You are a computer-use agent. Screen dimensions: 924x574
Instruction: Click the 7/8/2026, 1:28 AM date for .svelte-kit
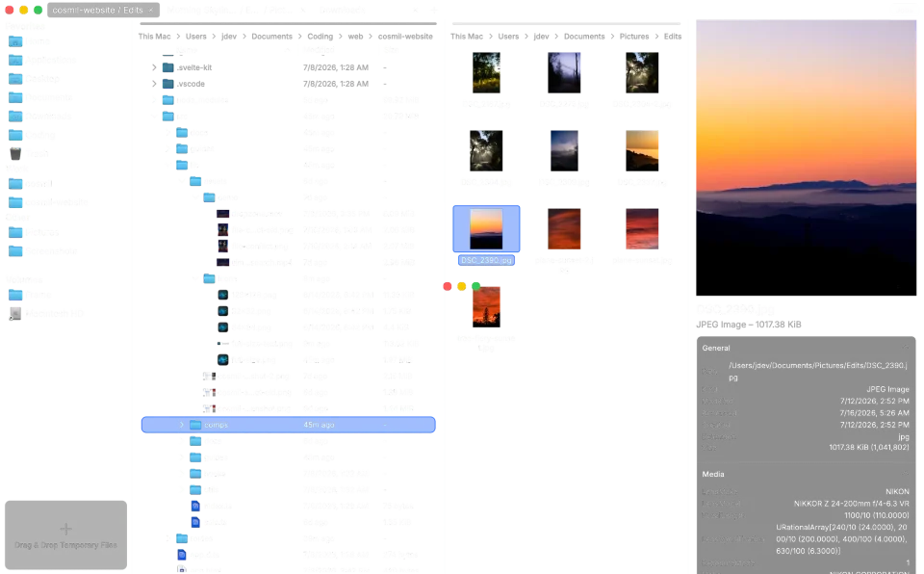pyautogui.click(x=336, y=67)
